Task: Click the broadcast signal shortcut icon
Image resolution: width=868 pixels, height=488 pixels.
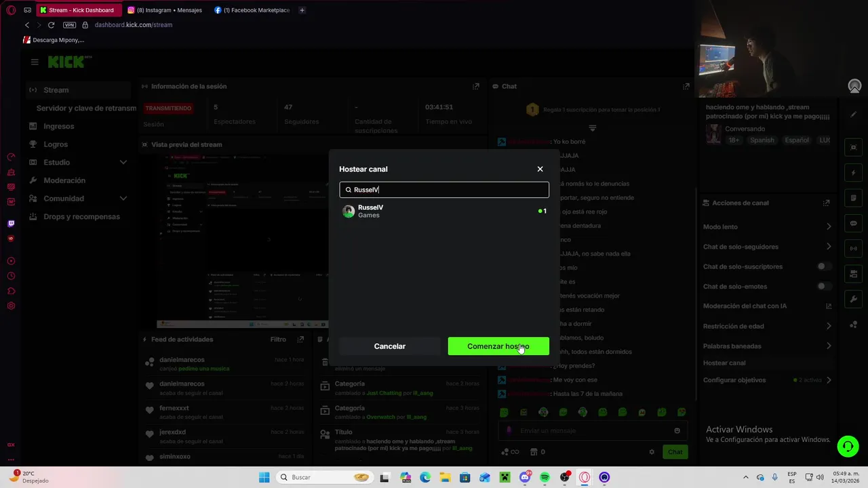Action: point(854,249)
